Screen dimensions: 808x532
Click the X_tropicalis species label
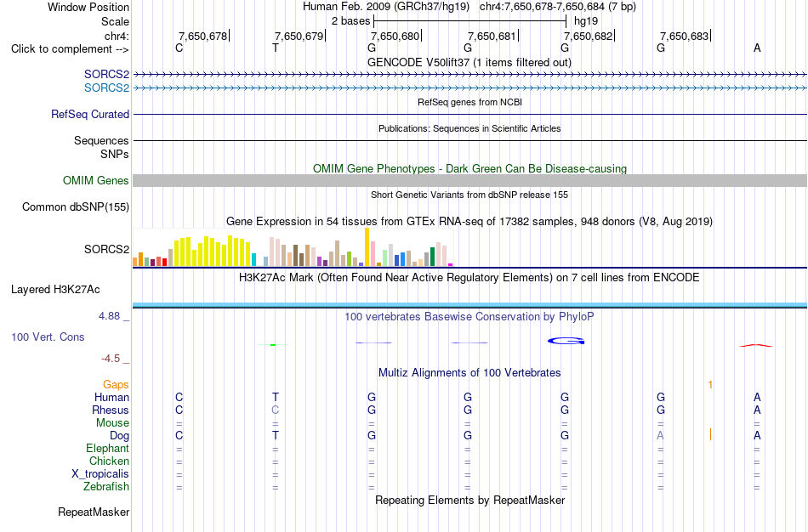(100, 474)
